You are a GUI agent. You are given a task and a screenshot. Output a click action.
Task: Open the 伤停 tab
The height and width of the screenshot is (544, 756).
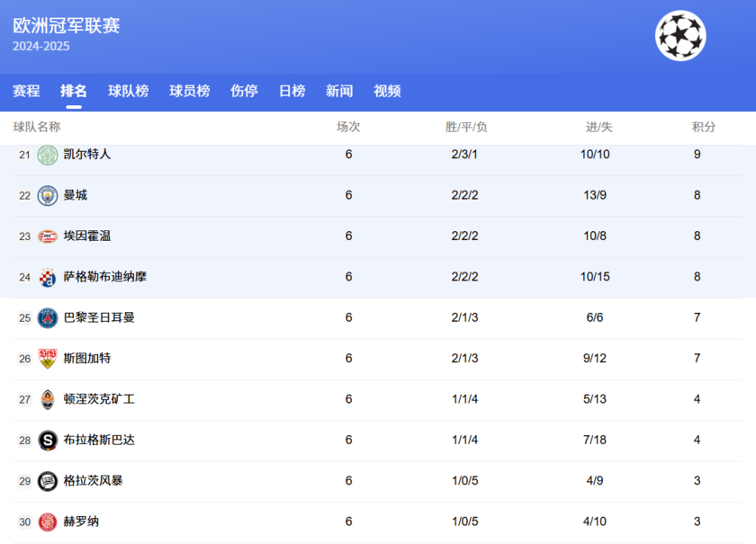(x=243, y=91)
